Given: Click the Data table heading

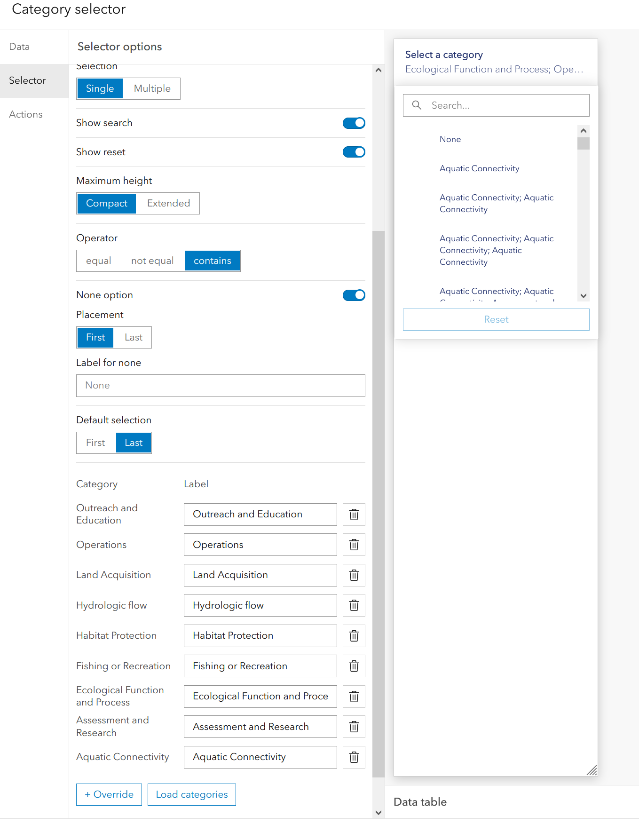Looking at the screenshot, I should tap(420, 802).
